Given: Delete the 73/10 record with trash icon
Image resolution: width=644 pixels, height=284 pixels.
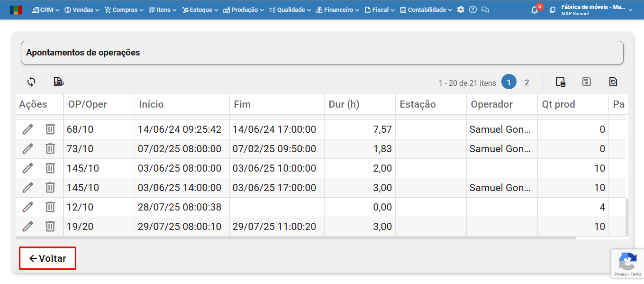Looking at the screenshot, I should (50, 148).
